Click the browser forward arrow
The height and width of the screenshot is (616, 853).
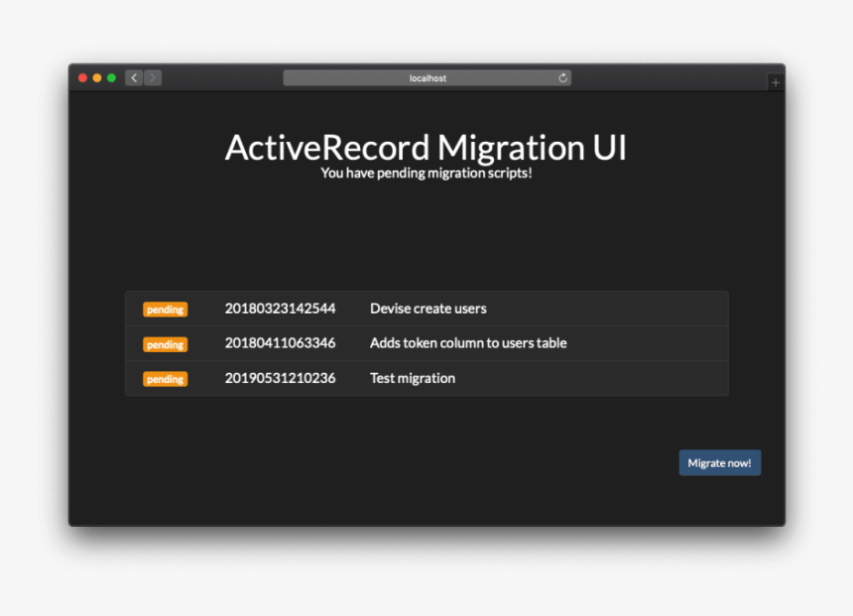click(153, 77)
